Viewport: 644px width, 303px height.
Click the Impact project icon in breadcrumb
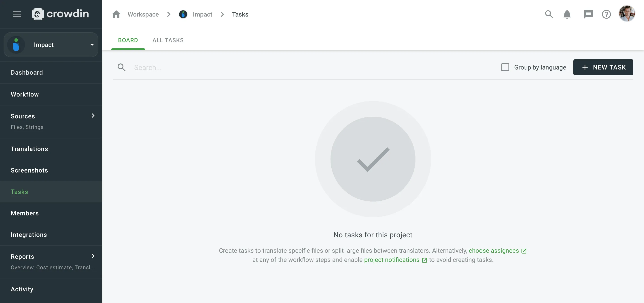[183, 14]
